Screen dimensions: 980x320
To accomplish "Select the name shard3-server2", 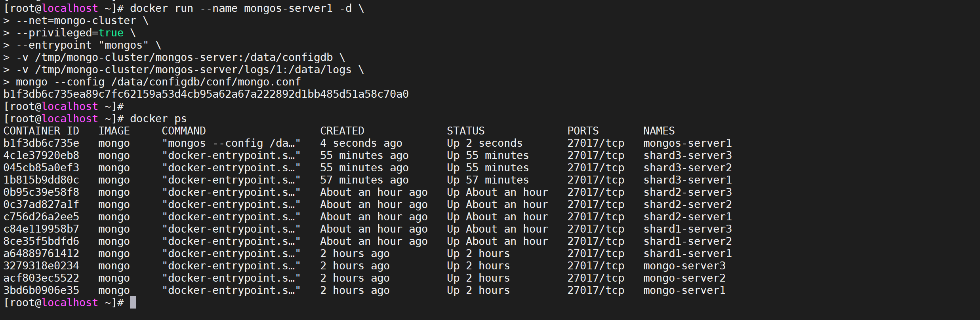I will pos(688,168).
